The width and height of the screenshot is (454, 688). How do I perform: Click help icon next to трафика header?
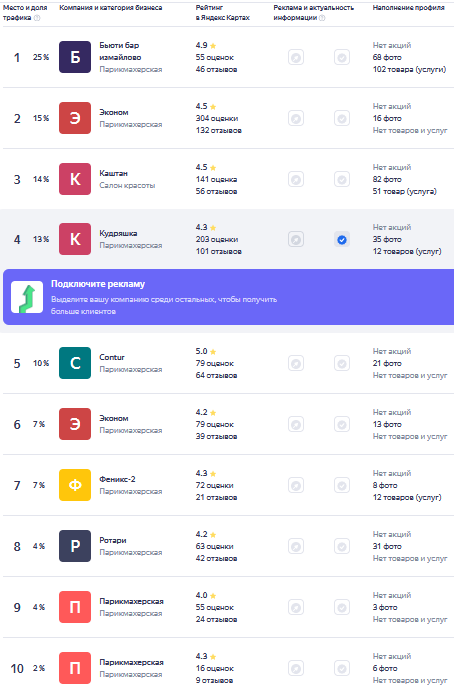37,18
